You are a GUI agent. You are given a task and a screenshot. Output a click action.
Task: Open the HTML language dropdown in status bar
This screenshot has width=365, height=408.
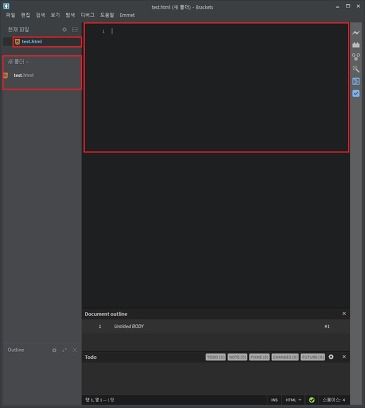click(x=293, y=400)
